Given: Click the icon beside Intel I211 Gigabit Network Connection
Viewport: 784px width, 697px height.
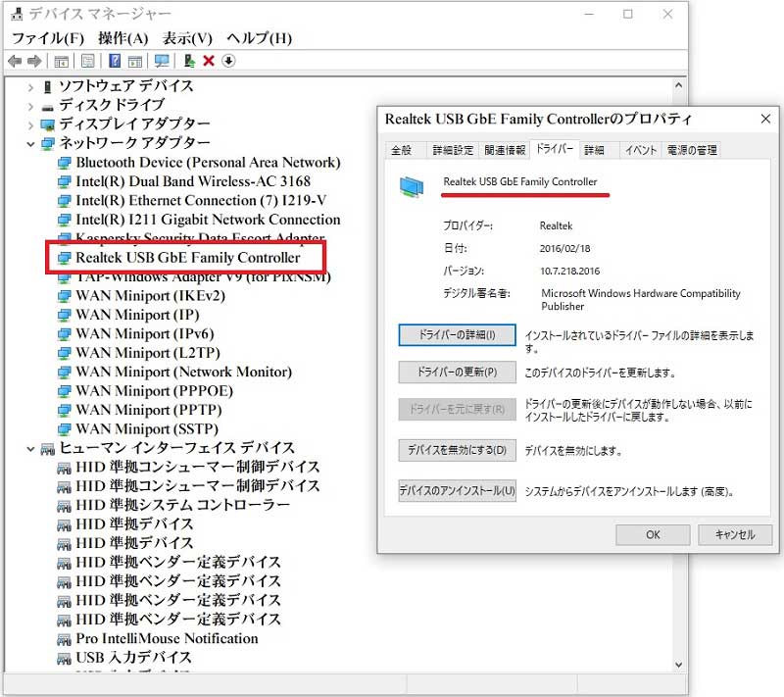Looking at the screenshot, I should point(64,220).
